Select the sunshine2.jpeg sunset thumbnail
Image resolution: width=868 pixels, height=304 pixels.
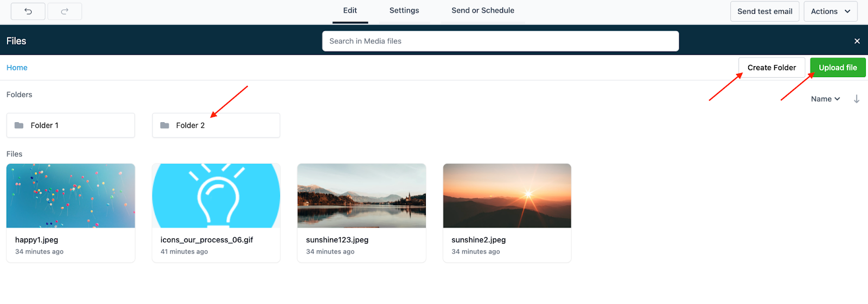[507, 196]
